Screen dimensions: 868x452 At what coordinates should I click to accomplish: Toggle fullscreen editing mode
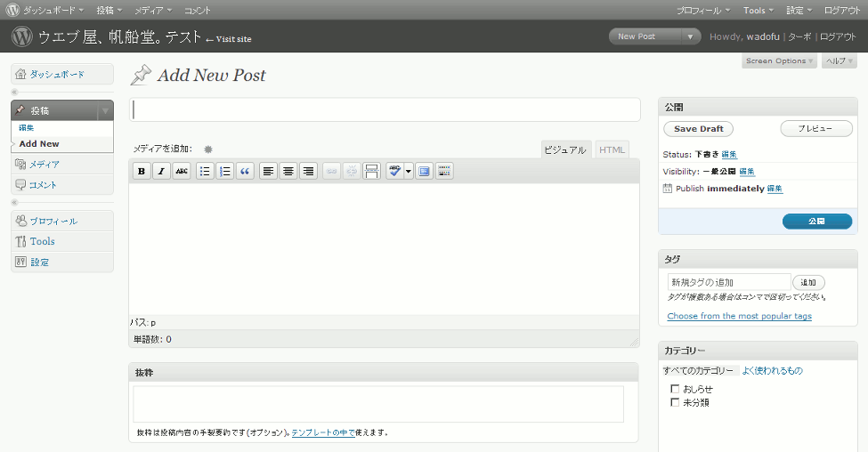tap(424, 171)
